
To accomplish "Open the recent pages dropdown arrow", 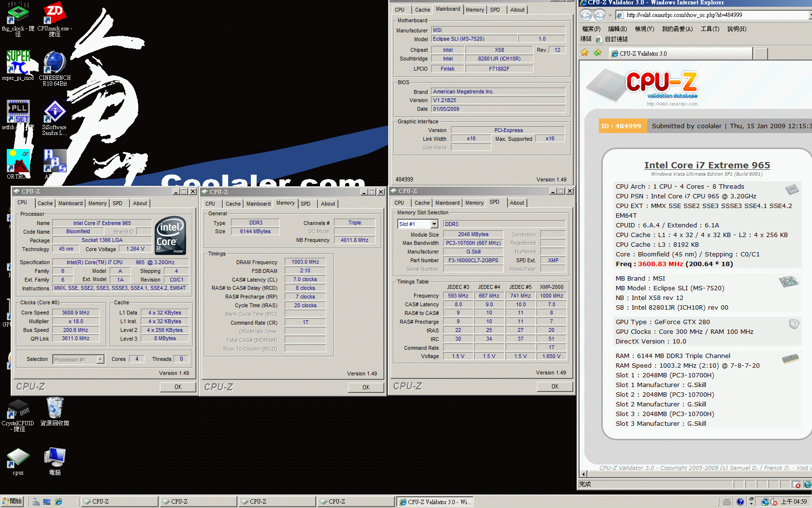I will coord(610,15).
